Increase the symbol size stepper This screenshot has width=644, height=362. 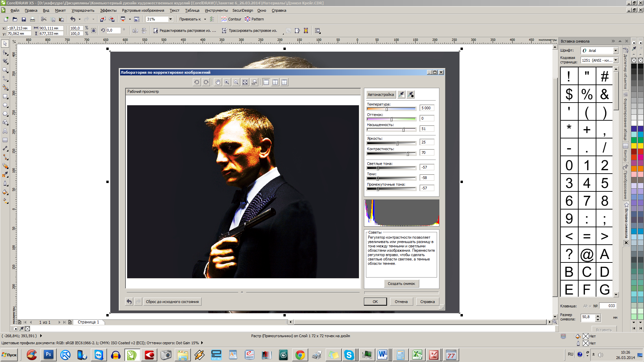[x=598, y=315]
